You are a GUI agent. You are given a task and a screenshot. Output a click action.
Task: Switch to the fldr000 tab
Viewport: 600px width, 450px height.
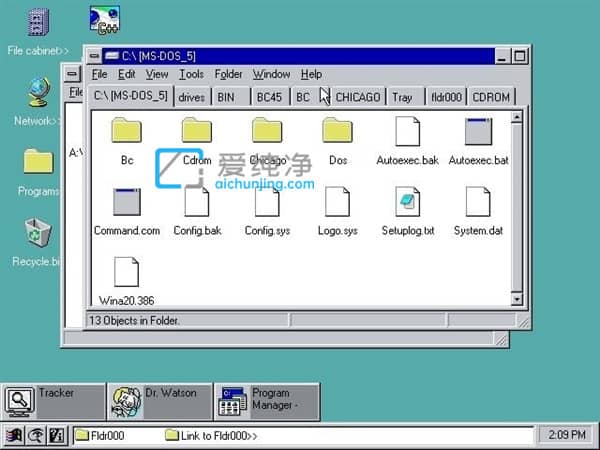[446, 97]
